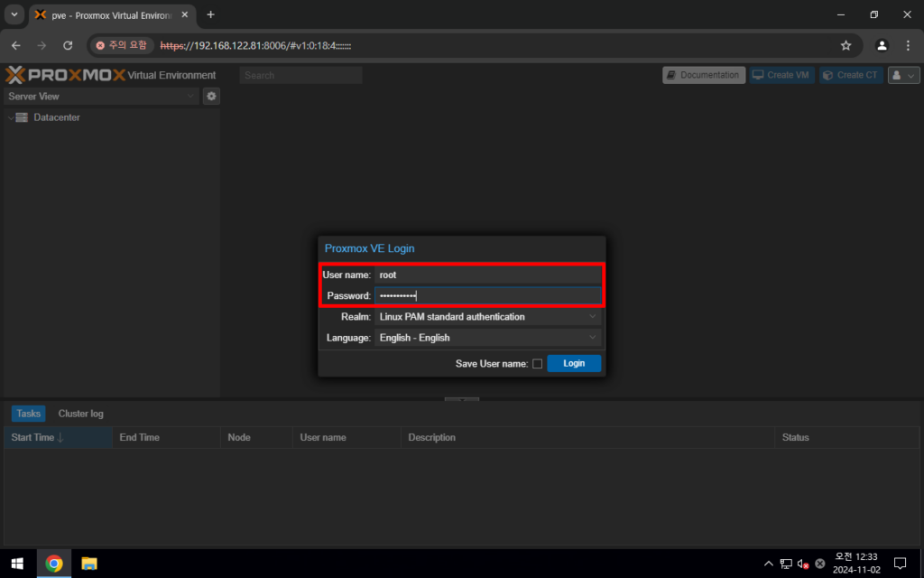The image size is (924, 578).
Task: Reload the page with the refresh icon
Action: (x=68, y=45)
